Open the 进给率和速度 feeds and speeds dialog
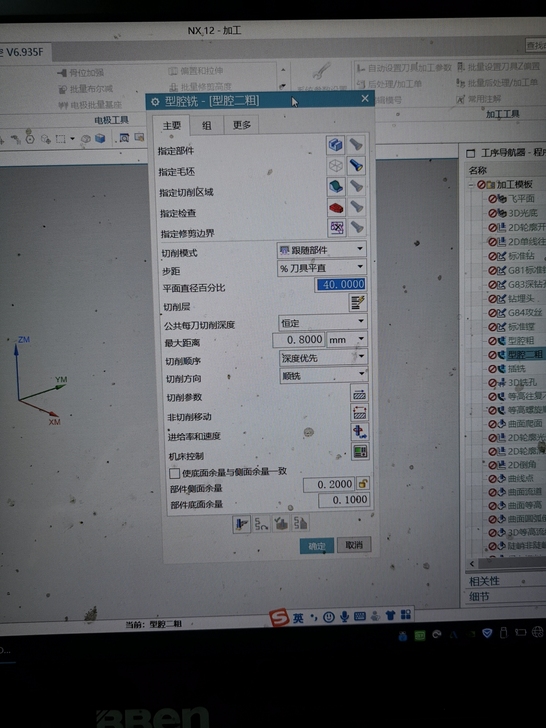546x728 pixels. tap(360, 432)
